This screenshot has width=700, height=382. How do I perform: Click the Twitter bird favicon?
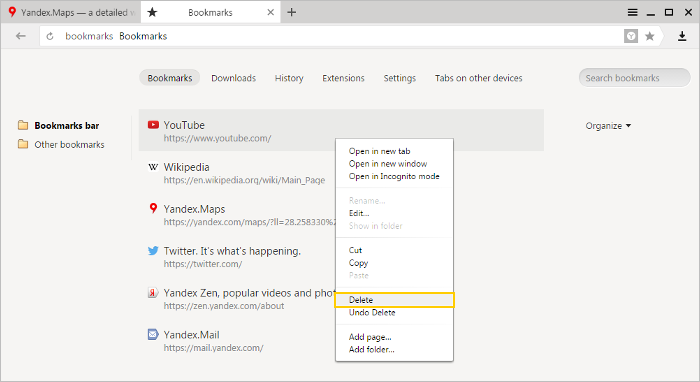(x=153, y=250)
